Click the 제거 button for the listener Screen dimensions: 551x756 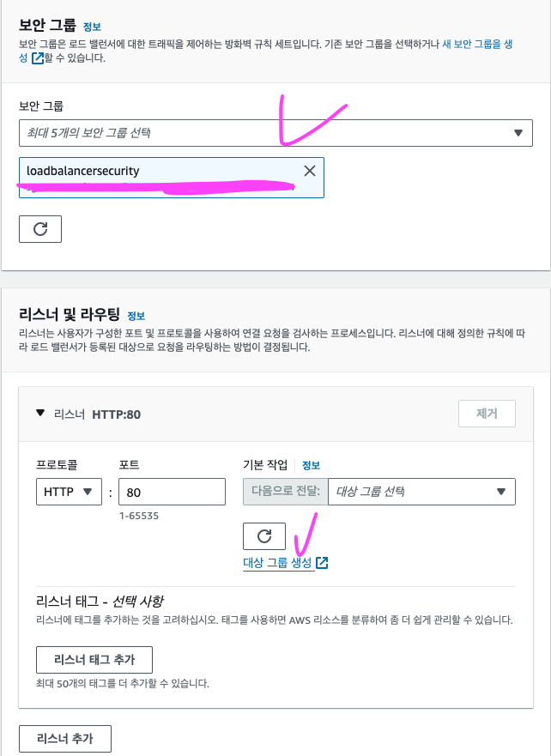click(487, 414)
